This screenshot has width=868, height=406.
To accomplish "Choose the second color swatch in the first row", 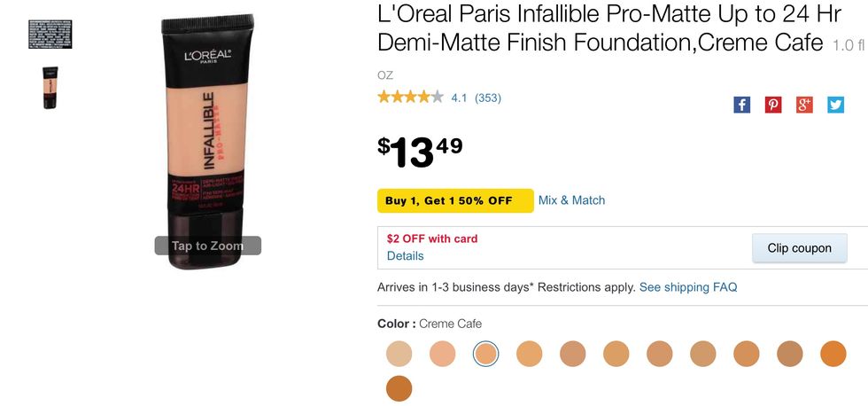I will pyautogui.click(x=443, y=354).
